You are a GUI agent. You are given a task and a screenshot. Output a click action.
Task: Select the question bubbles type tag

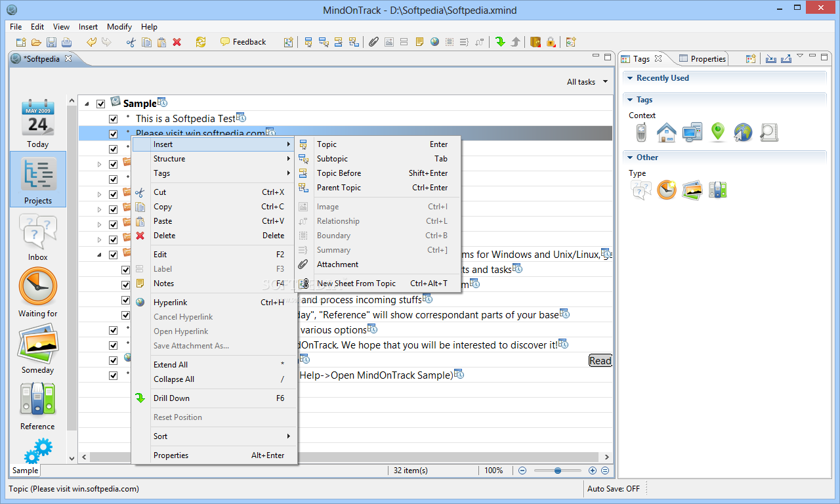(641, 190)
